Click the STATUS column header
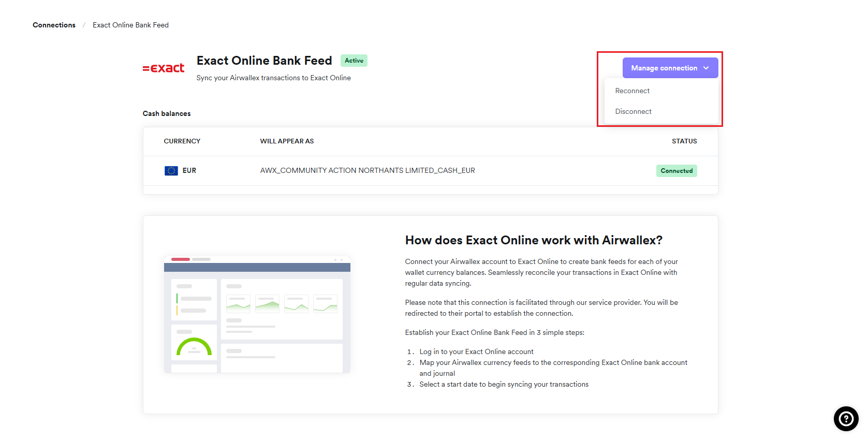Image resolution: width=868 pixels, height=440 pixels. coord(684,141)
